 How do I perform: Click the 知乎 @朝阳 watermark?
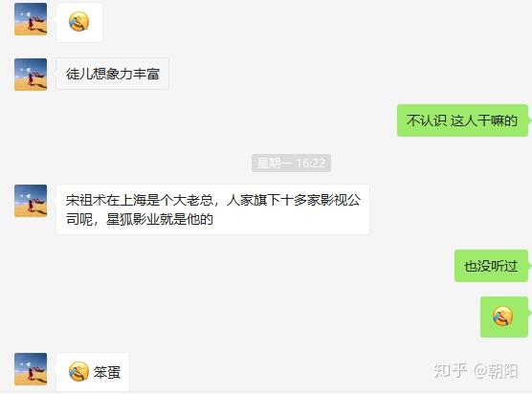[476, 371]
